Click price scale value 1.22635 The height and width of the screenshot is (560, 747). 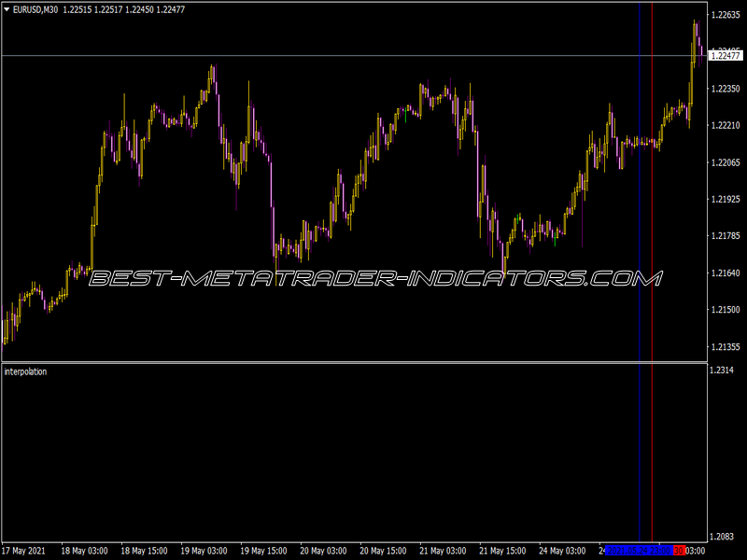tap(726, 15)
